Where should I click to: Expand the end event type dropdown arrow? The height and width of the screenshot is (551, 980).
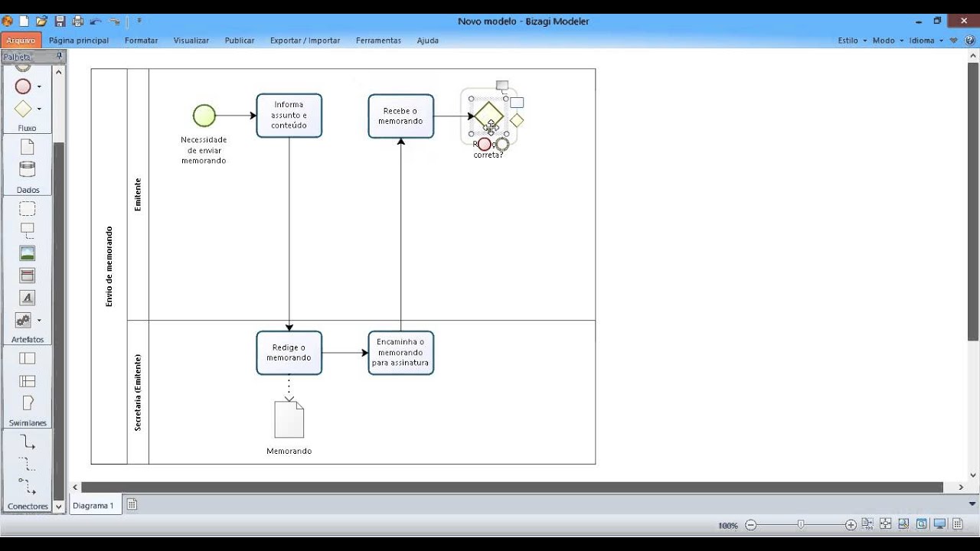coord(39,86)
